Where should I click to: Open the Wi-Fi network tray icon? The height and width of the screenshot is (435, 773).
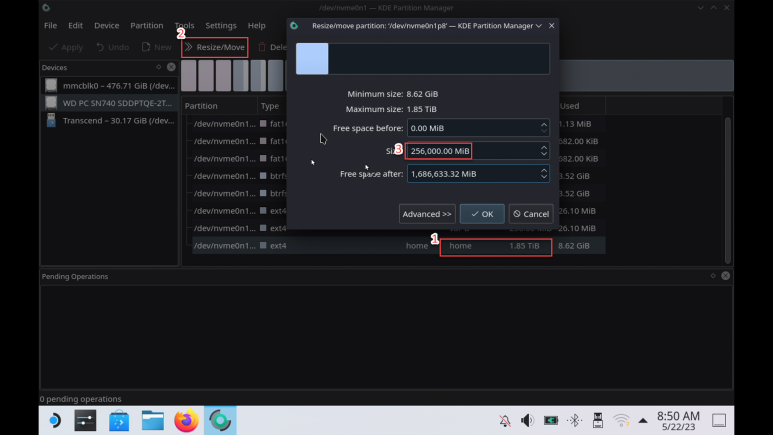click(x=621, y=421)
